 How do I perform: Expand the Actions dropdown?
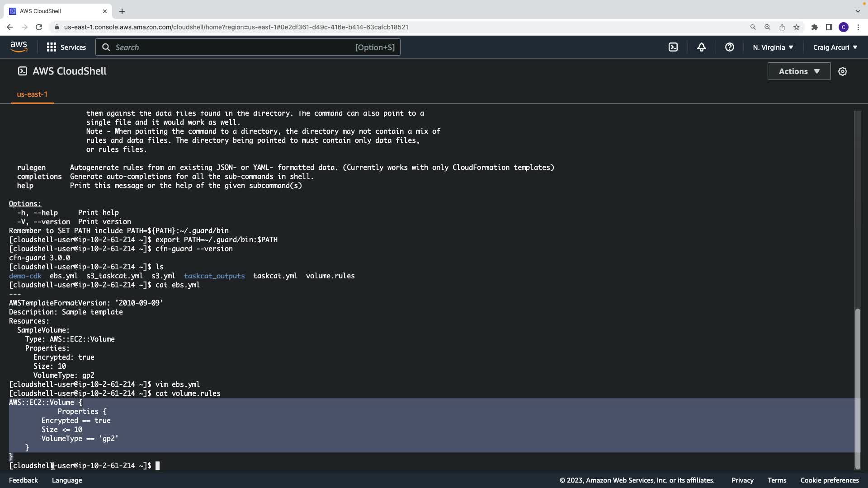799,71
